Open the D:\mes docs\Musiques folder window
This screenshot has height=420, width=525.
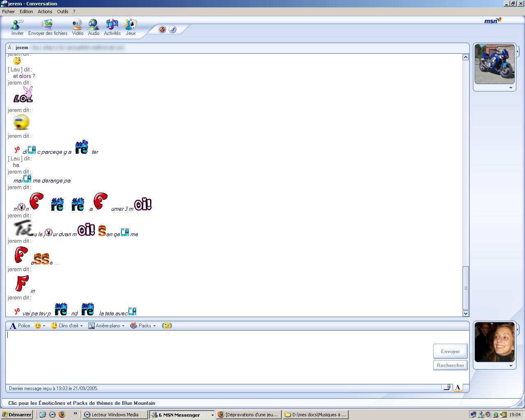point(316,415)
